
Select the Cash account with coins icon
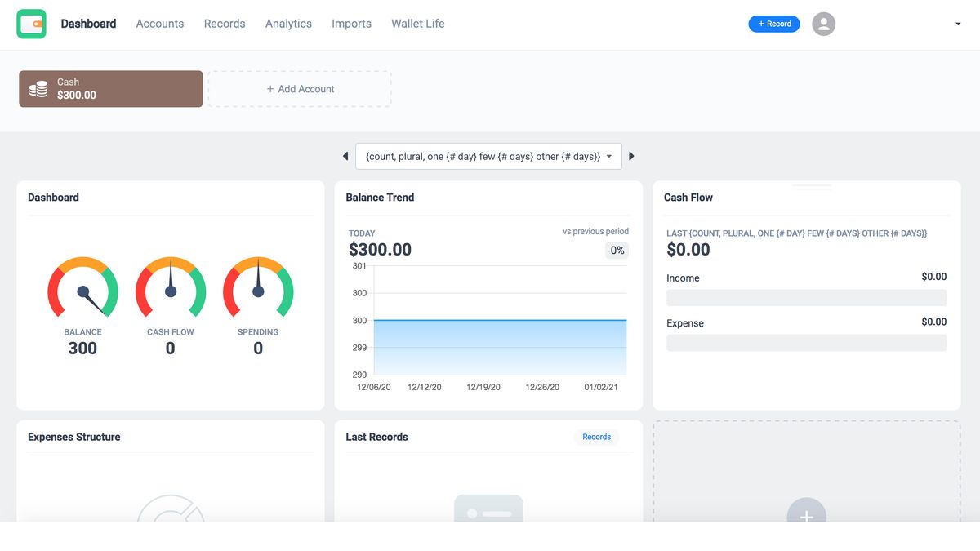[110, 88]
